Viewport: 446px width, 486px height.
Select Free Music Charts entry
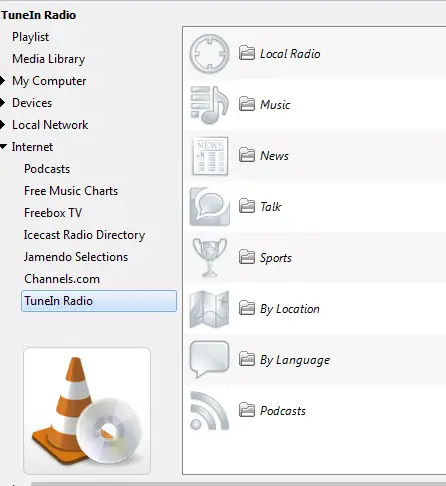71,191
